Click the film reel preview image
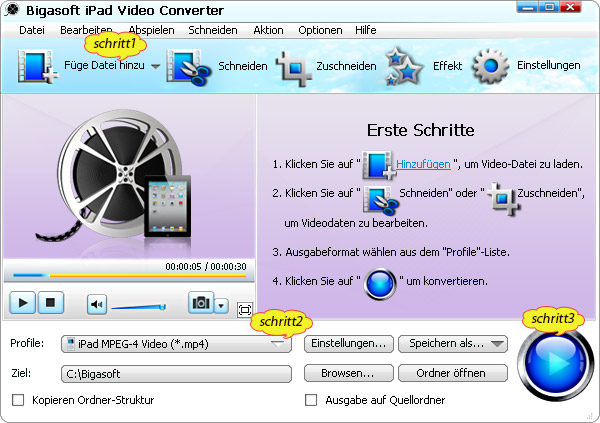Image resolution: width=600 pixels, height=423 pixels. 119,175
